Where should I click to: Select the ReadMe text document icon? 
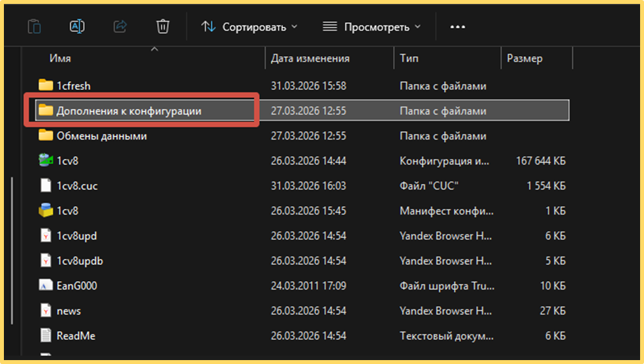point(46,335)
